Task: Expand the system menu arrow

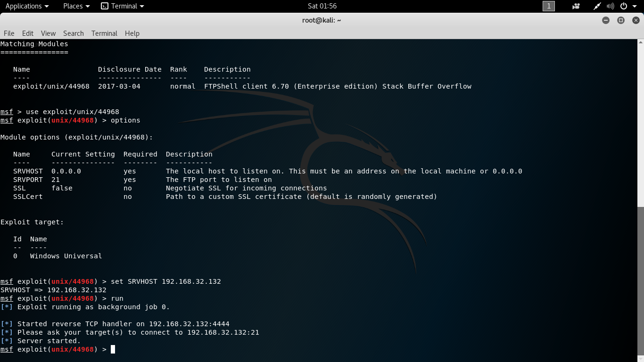Action: pos(635,6)
